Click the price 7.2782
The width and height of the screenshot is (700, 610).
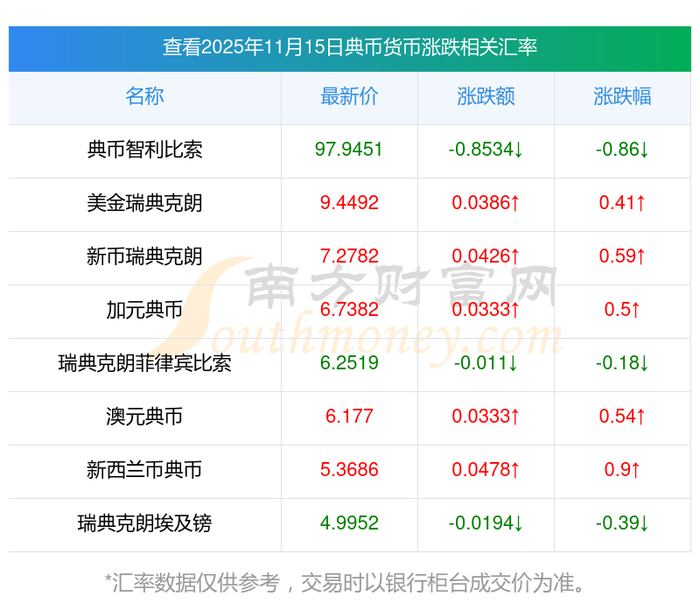click(x=349, y=256)
